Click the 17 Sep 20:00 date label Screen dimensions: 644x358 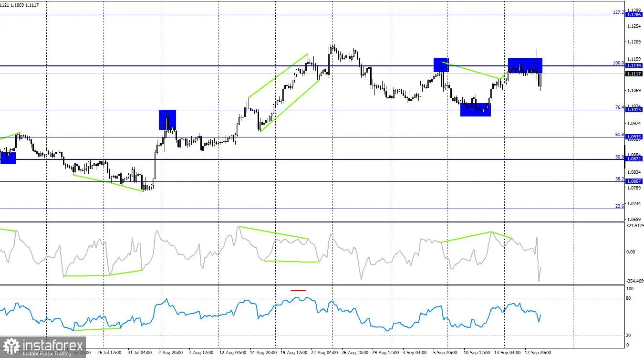(538, 353)
